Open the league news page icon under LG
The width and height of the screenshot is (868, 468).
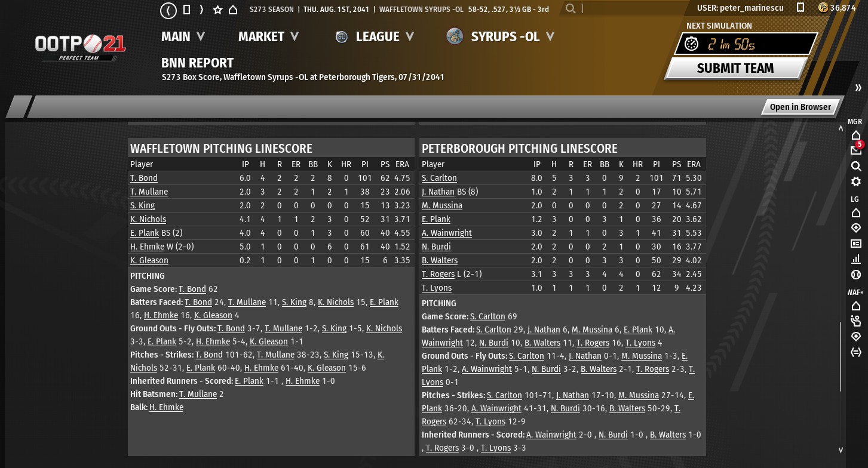(855, 244)
